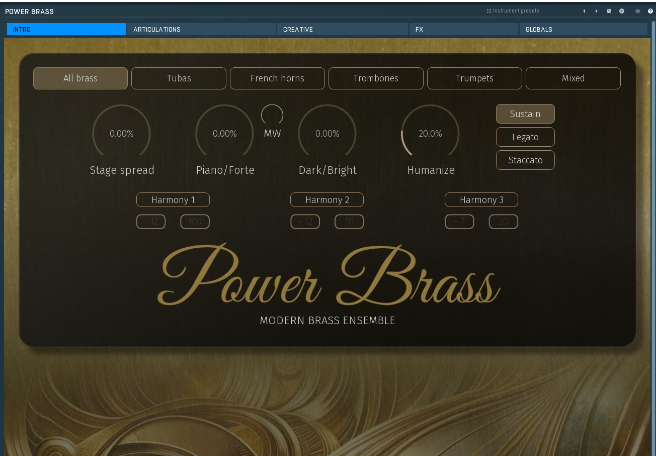Click the Piano/Forte knob
Screen dimensions: 656x456
point(225,133)
